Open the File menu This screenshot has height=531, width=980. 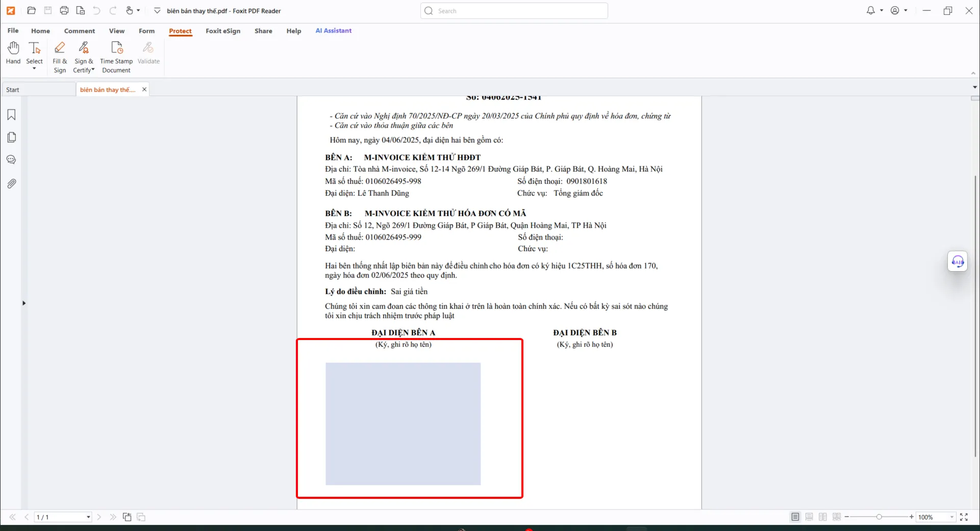click(13, 31)
